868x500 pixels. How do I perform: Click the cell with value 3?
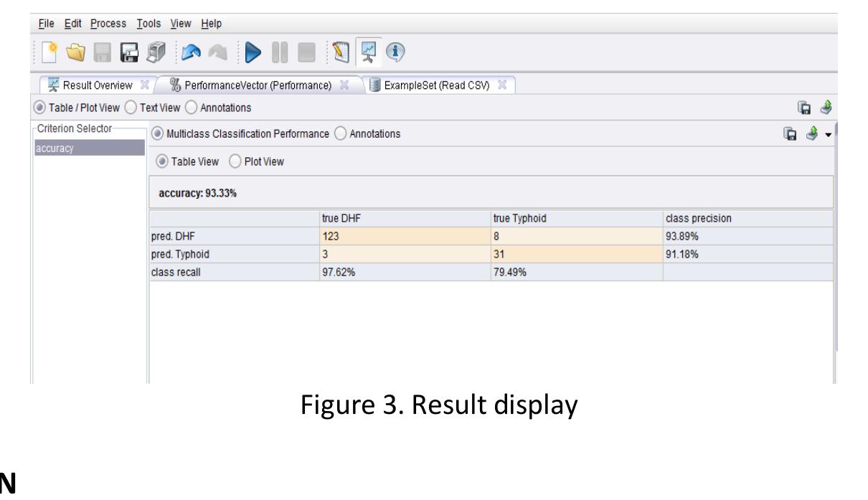(x=405, y=254)
